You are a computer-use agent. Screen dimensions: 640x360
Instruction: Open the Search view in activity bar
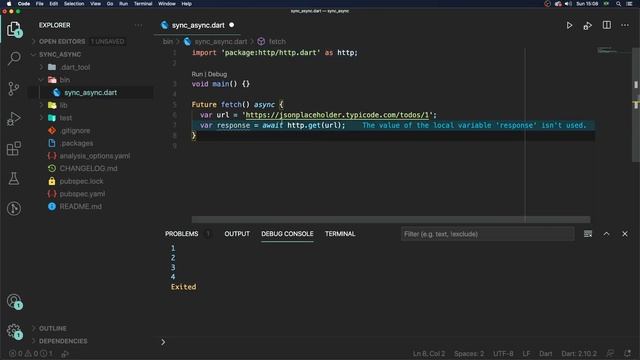pos(14,58)
